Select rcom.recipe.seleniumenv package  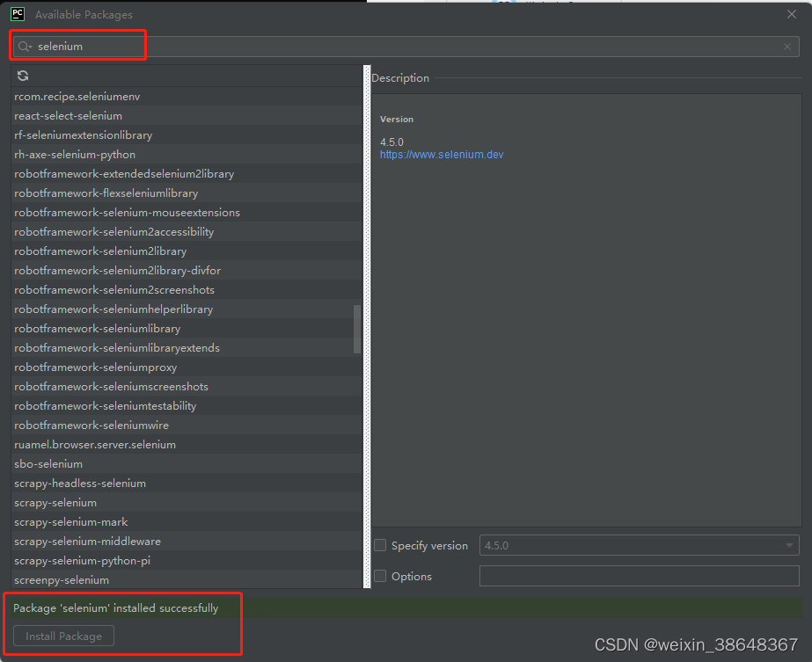(x=187, y=97)
